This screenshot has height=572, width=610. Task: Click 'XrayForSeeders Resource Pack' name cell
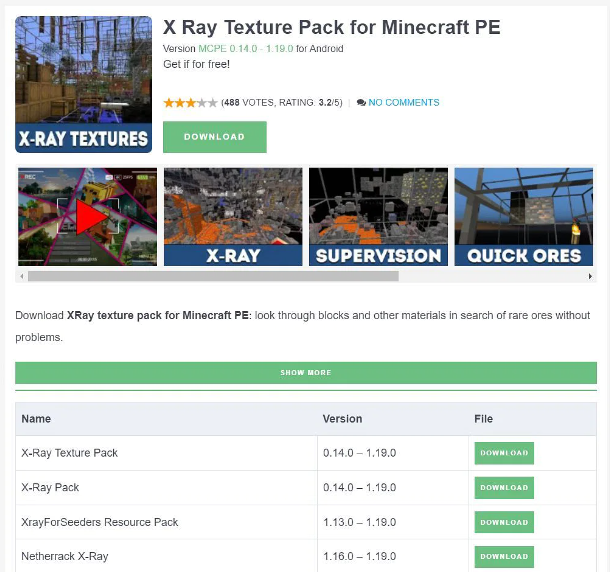point(167,522)
